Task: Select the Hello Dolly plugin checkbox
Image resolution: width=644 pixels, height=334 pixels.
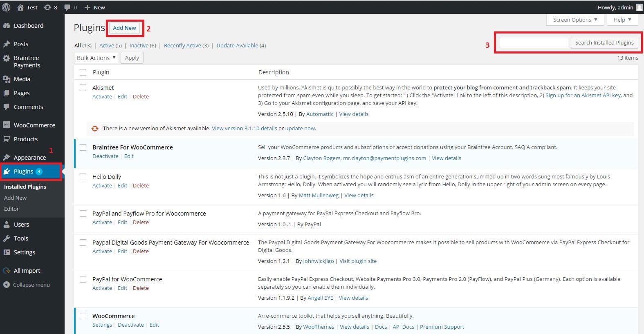Action: 83,177
